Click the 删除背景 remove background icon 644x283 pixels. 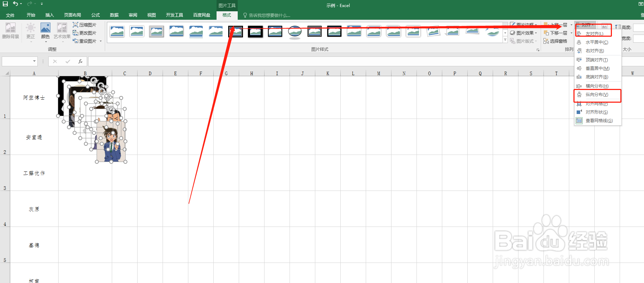pyautogui.click(x=11, y=31)
